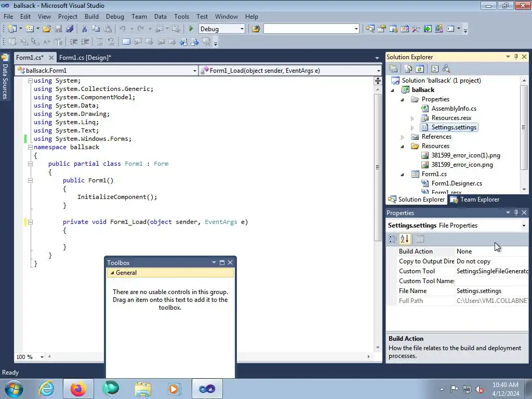Switch to Team Explorer tab
This screenshot has height=399, width=532.
(x=475, y=199)
